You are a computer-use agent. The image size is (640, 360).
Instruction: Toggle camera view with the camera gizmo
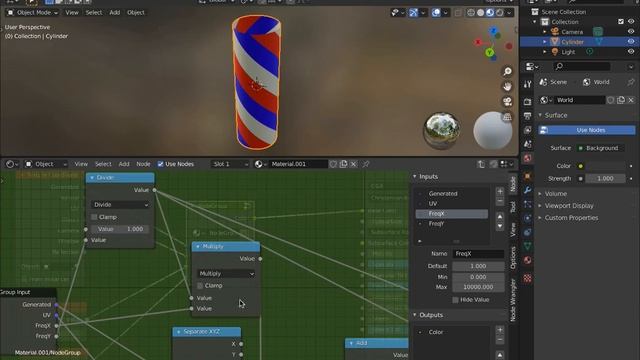(507, 102)
